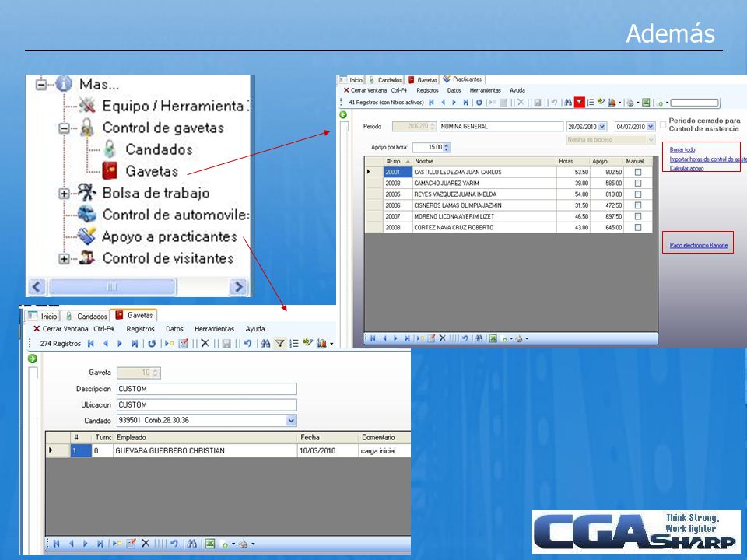Click green arrow circle in Practicantes window
747x560 pixels.
click(343, 115)
